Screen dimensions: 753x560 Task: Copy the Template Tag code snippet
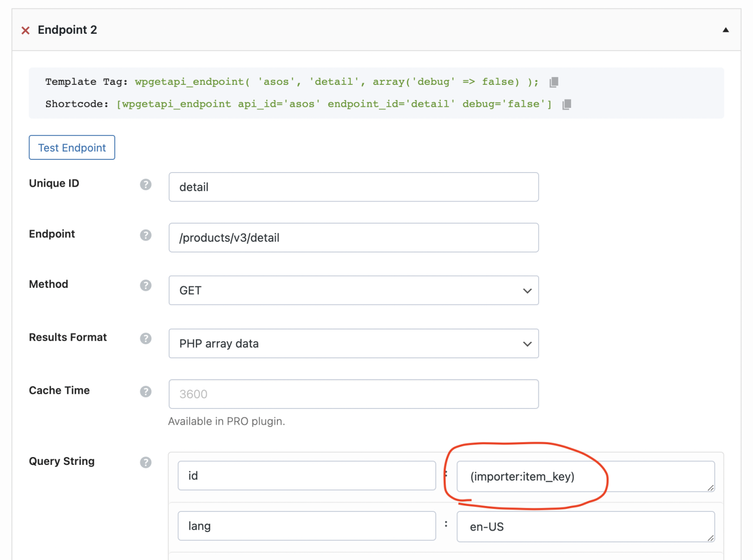click(x=553, y=82)
